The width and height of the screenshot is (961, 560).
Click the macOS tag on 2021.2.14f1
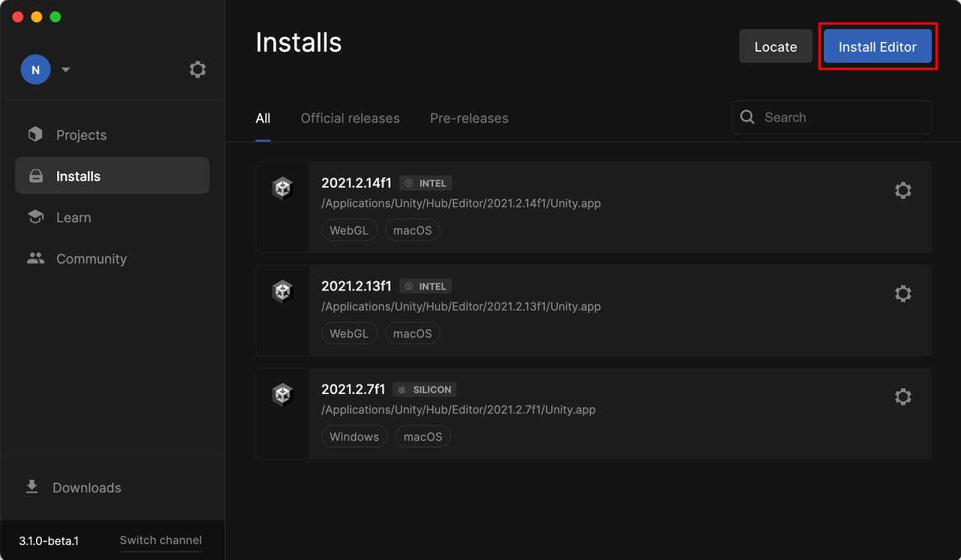(x=413, y=230)
